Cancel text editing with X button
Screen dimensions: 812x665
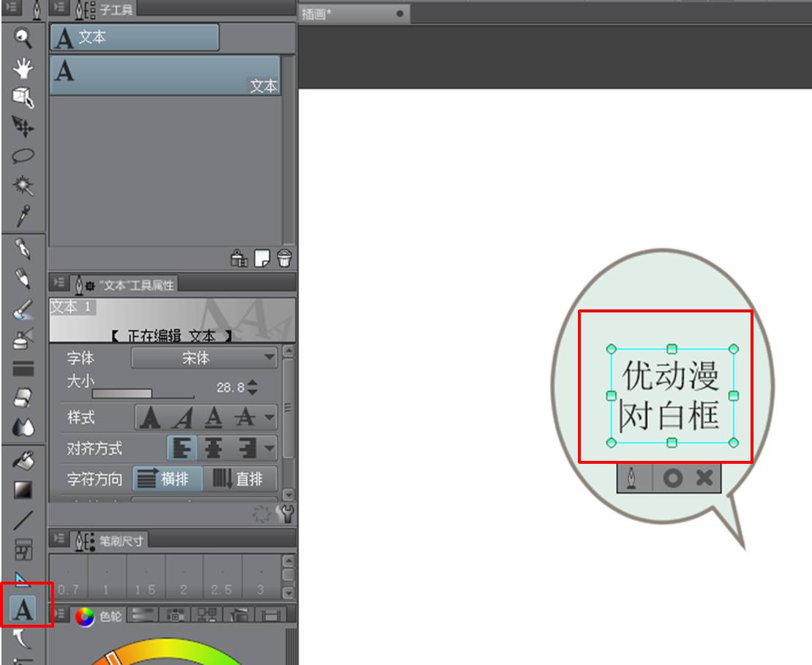point(704,478)
